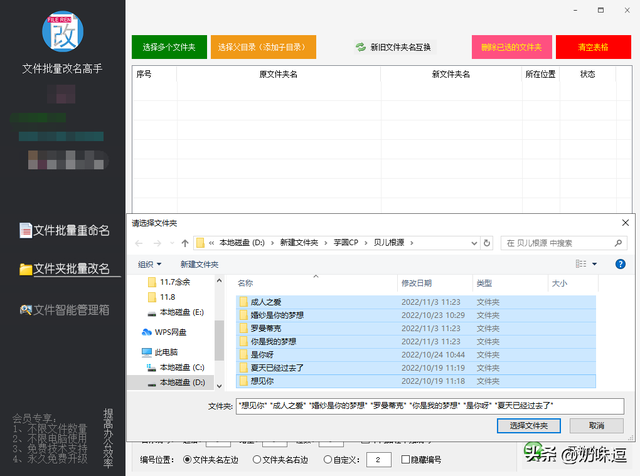Change the view layout icon
640x476 pixels.
[x=581, y=264]
